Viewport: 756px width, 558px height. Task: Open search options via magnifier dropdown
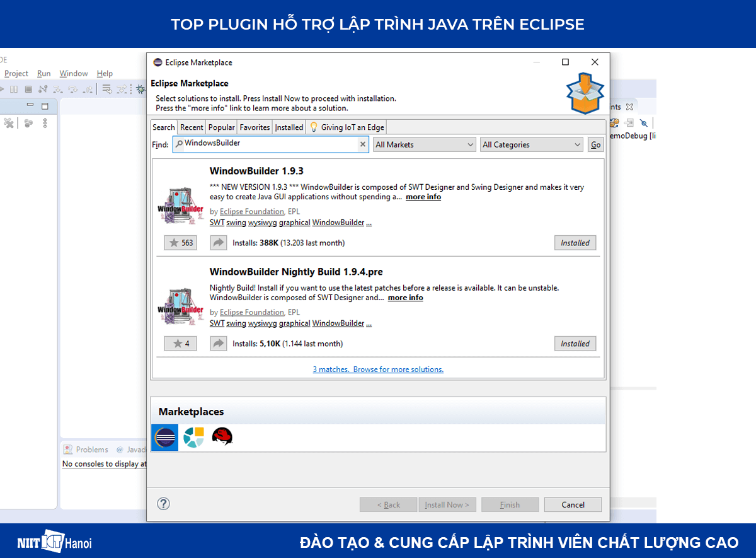coord(179,144)
